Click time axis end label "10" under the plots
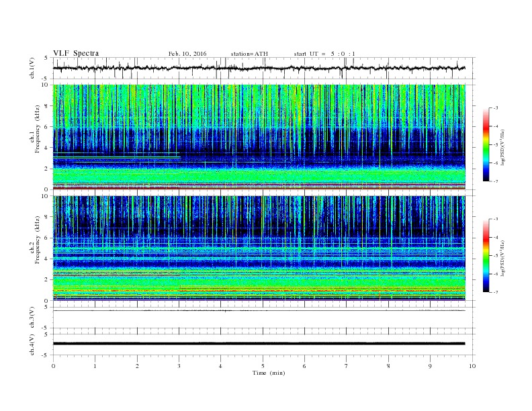 pos(472,366)
